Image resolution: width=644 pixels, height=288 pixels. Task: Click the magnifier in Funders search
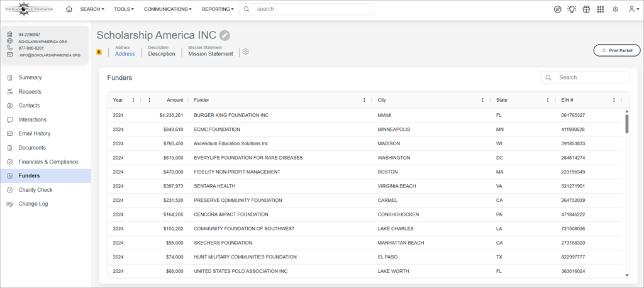pos(548,77)
